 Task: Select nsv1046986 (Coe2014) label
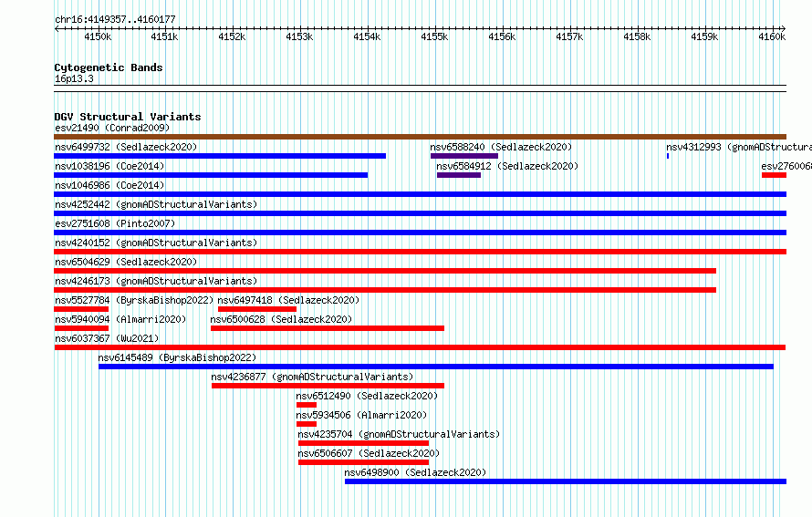pos(109,185)
